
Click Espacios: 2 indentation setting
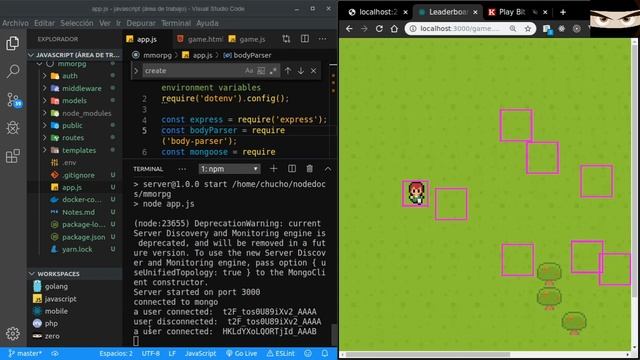click(116, 353)
